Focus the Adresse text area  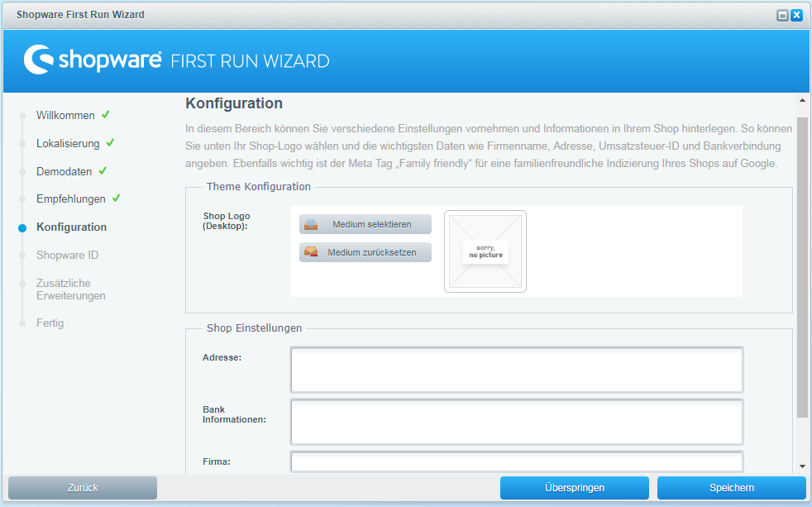tap(517, 370)
